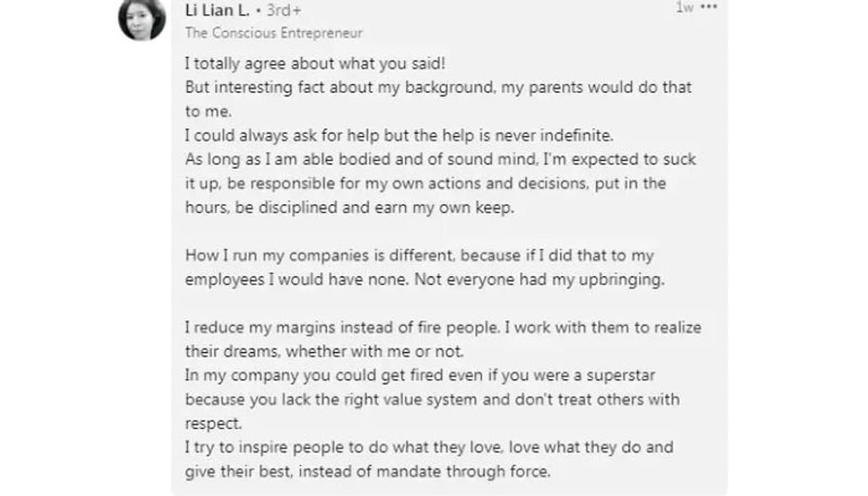The width and height of the screenshot is (868, 496).
Task: Click the line starting "But interesting fact"
Action: [438, 88]
